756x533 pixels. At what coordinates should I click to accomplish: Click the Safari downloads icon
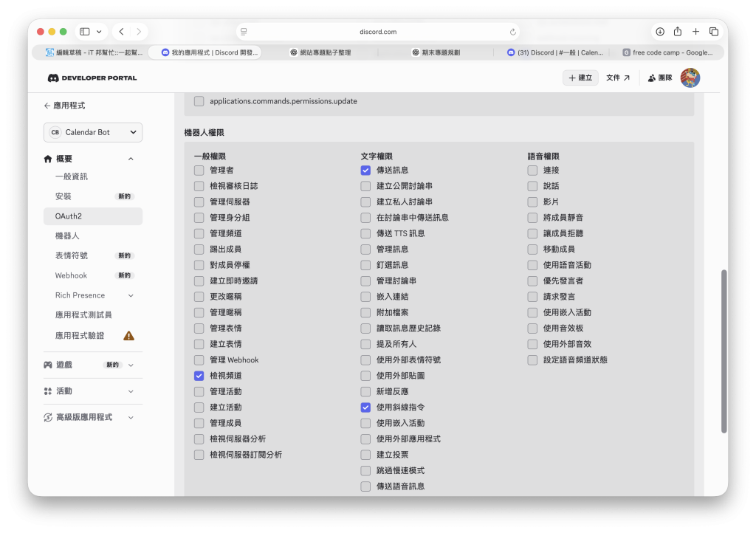pos(660,32)
